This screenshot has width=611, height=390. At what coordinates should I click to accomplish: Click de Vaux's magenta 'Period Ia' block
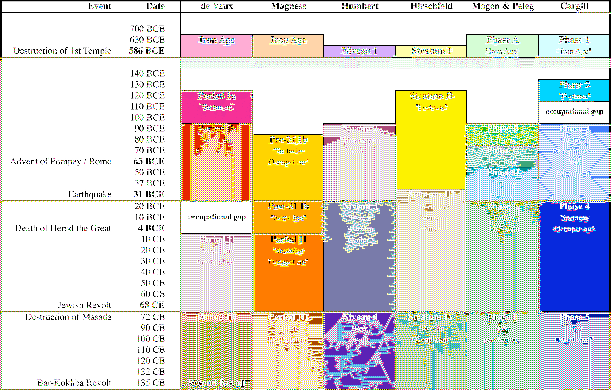[217, 107]
